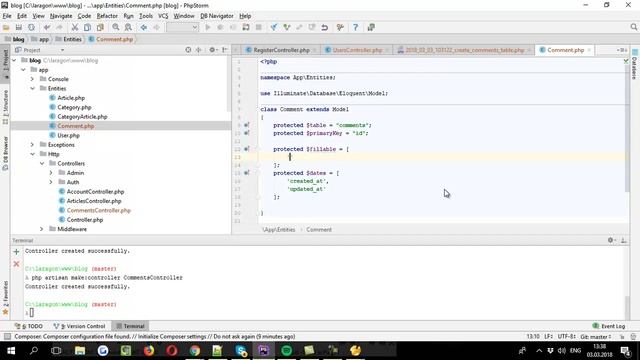640x360 pixels.
Task: Click Git: master branch widget
Action: [596, 337]
